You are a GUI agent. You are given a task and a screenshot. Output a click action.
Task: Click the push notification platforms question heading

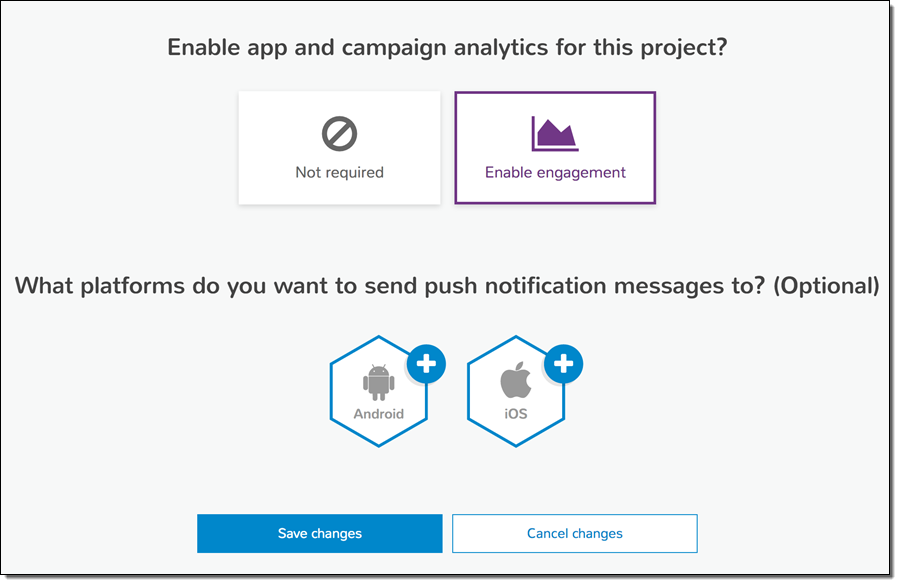447,286
